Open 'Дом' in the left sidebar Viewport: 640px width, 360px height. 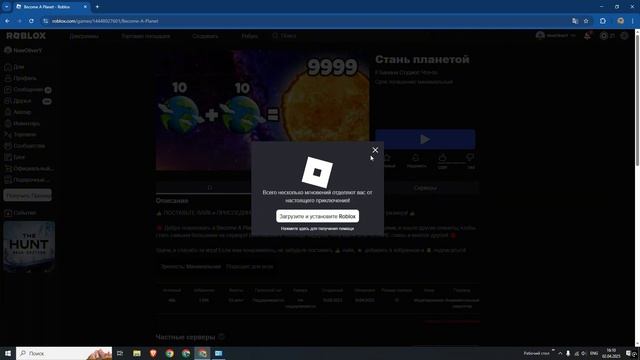19,67
